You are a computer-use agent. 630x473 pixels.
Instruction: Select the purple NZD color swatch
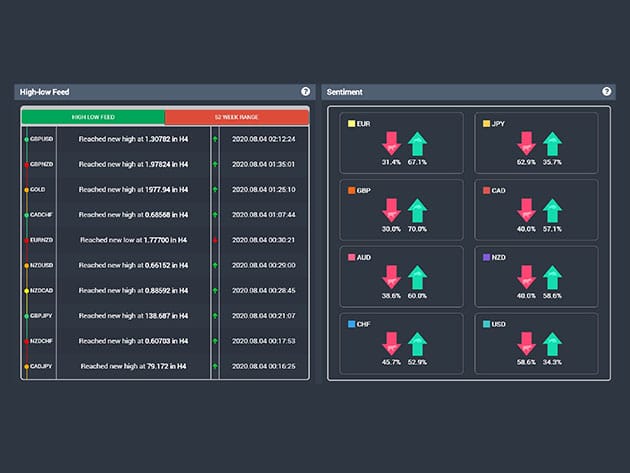pos(487,257)
